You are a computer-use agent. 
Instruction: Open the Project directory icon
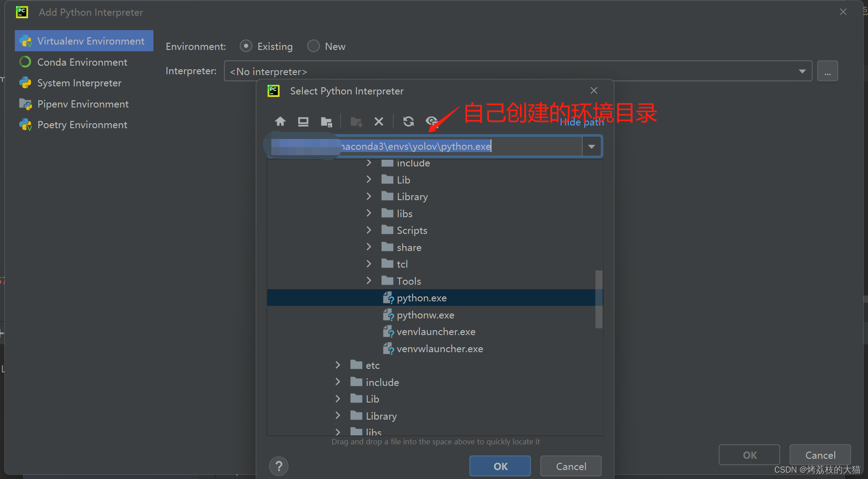tap(327, 121)
